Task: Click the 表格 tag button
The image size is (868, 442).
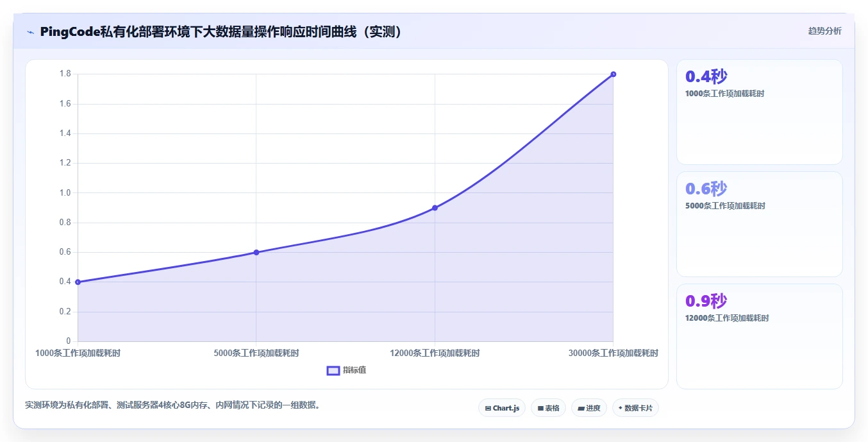Action: (548, 408)
